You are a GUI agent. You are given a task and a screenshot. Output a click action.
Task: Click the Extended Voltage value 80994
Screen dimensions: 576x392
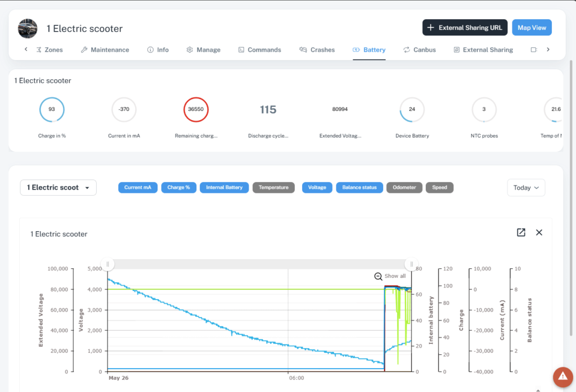(340, 109)
